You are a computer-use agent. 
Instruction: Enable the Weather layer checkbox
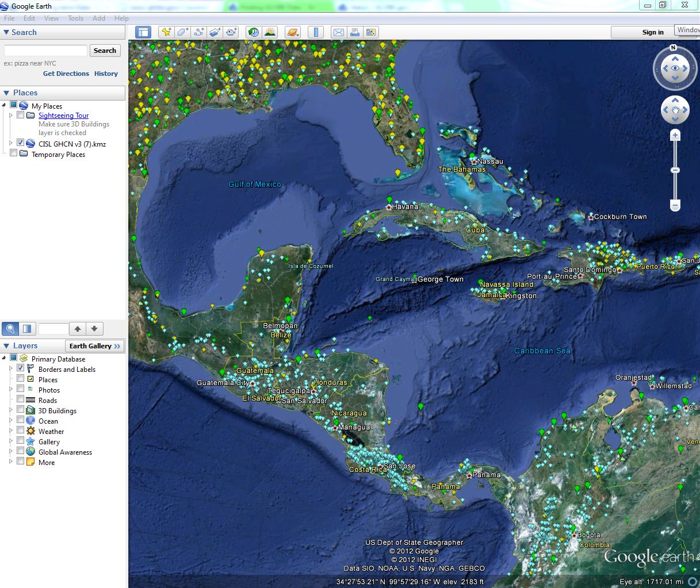coord(21,430)
